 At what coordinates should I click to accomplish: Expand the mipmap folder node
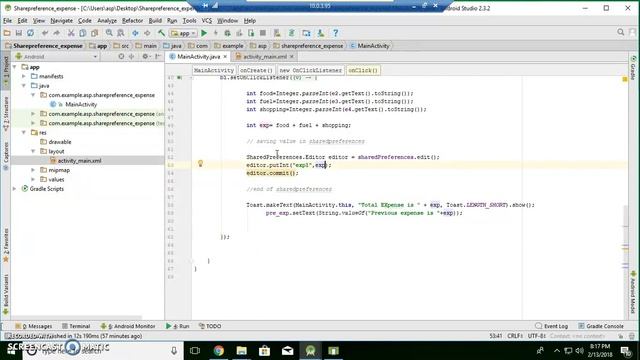[33, 170]
